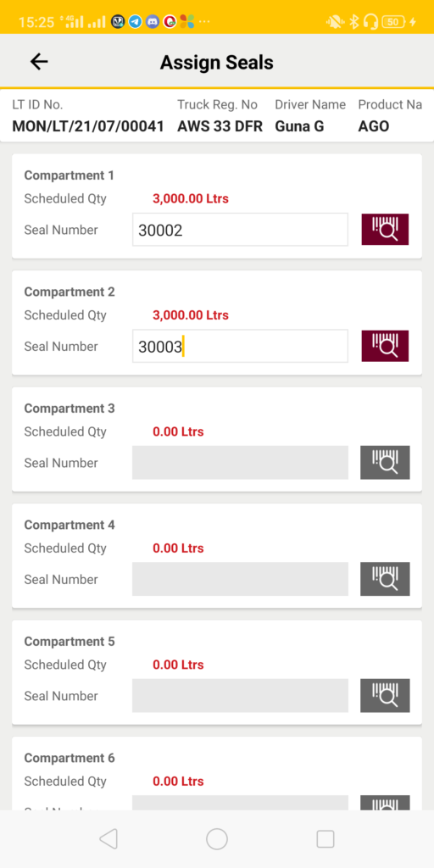The image size is (434, 868).
Task: Open Android recent apps square
Action: pyautogui.click(x=325, y=839)
